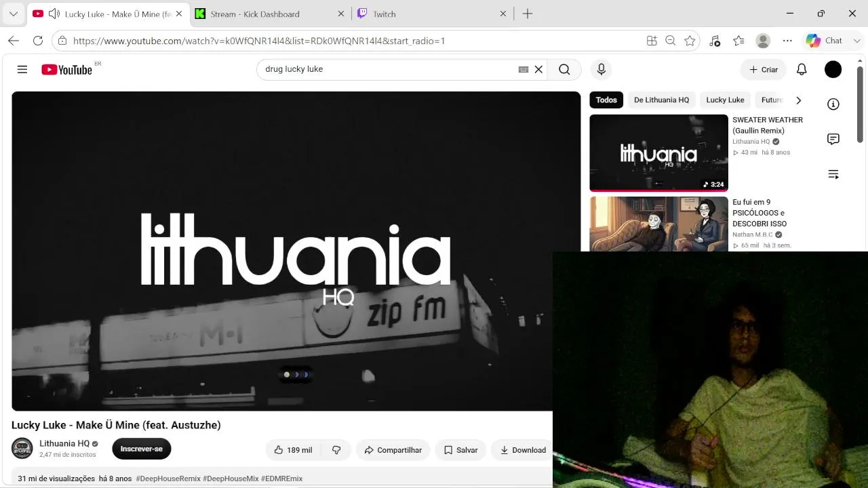View site information lock icon
This screenshot has height=488, width=868.
tap(62, 41)
